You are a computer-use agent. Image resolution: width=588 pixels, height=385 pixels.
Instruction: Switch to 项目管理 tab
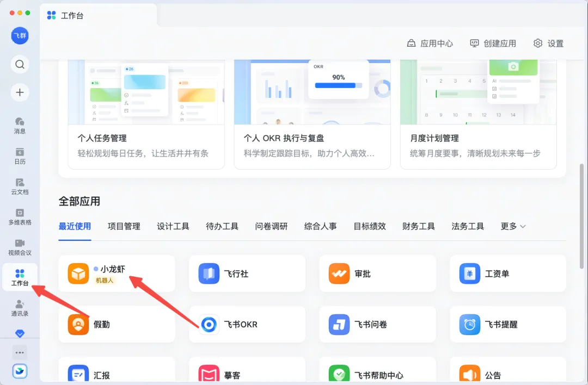tap(124, 226)
